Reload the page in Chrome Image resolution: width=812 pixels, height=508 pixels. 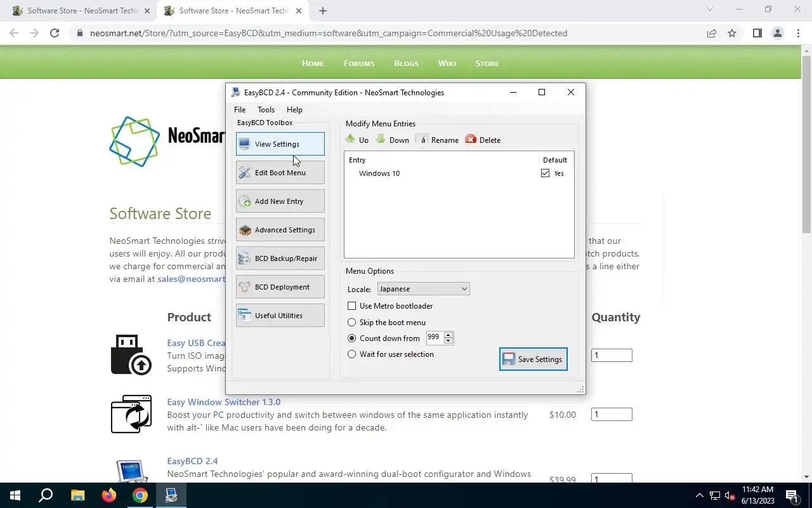[55, 33]
